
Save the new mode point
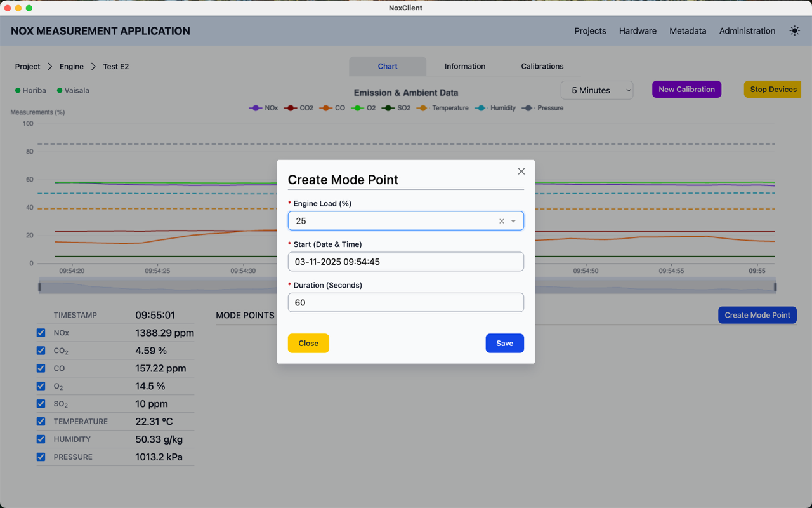(x=504, y=343)
